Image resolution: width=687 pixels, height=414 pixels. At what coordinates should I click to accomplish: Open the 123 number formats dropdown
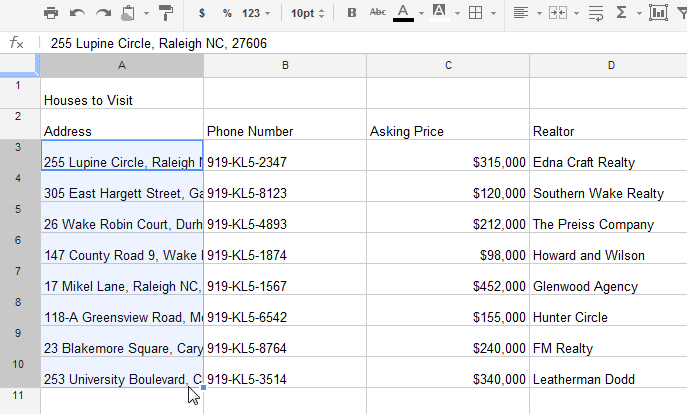click(x=256, y=13)
